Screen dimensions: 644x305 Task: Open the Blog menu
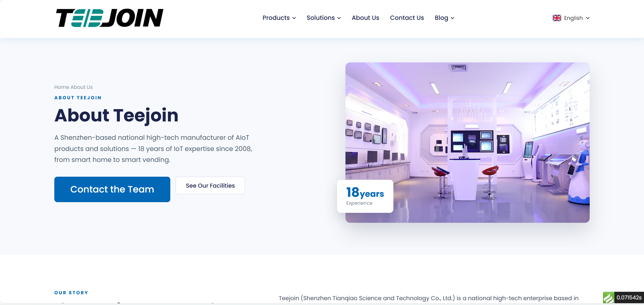(x=441, y=18)
